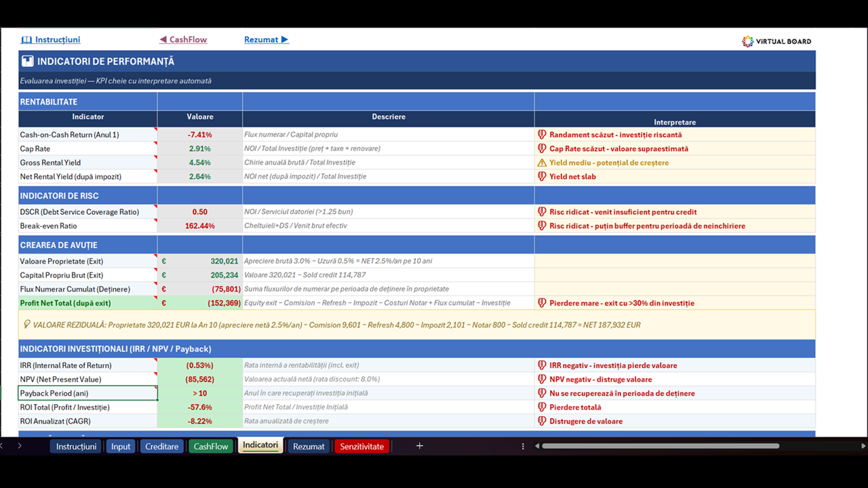Select the Indicator column header cell
The image size is (868, 488).
coord(88,119)
